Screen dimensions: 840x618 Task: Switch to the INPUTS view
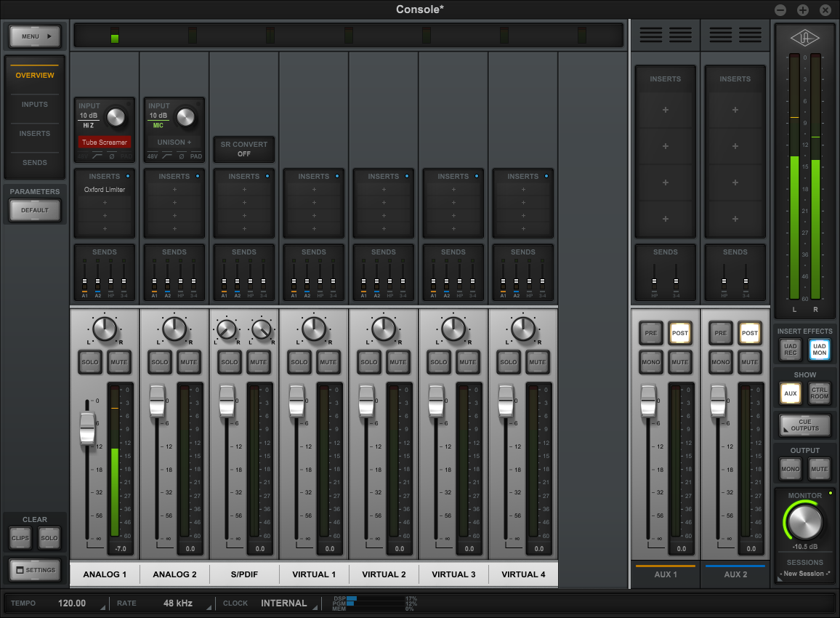pyautogui.click(x=35, y=105)
